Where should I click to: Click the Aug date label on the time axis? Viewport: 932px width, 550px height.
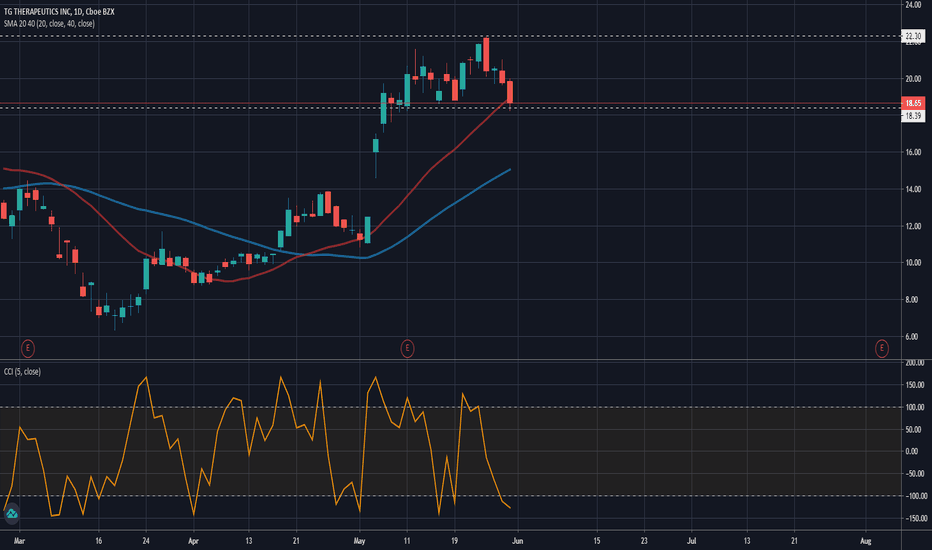pyautogui.click(x=865, y=541)
